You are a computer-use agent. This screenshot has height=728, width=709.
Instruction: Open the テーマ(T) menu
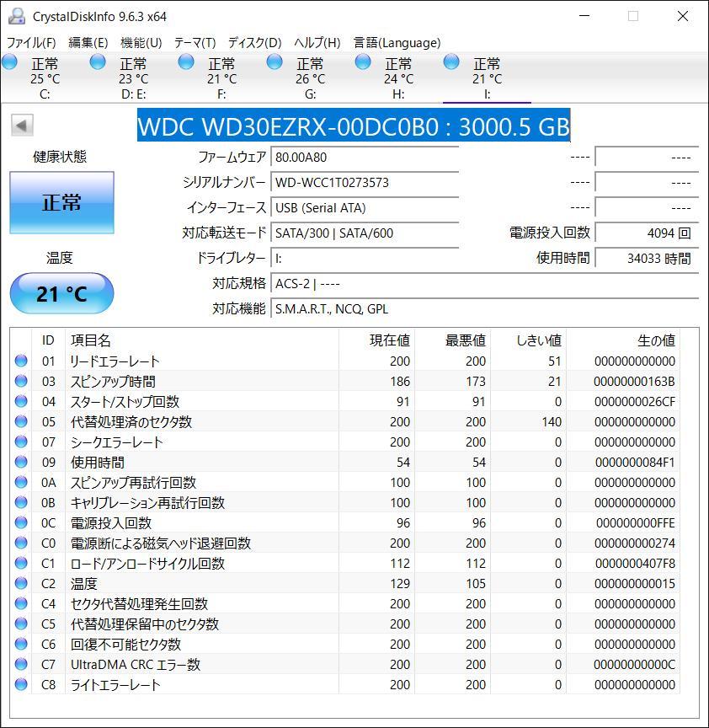(195, 43)
